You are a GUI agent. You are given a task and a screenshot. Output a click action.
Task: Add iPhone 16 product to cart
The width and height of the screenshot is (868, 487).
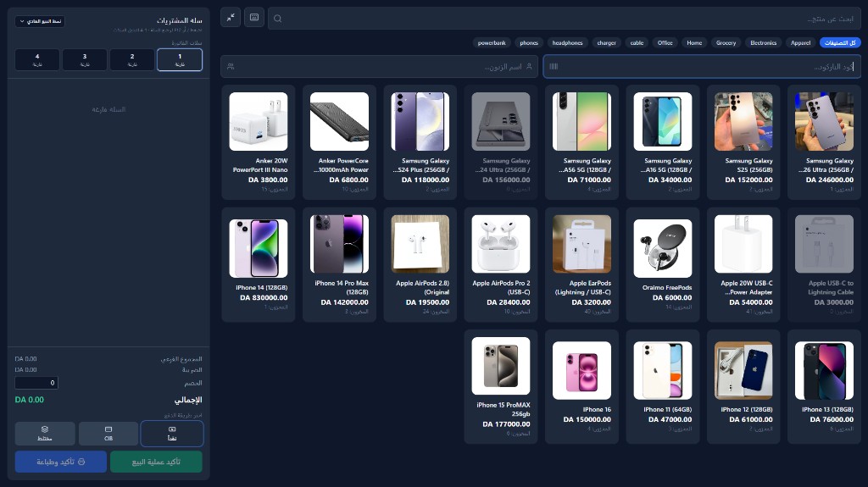(581, 387)
